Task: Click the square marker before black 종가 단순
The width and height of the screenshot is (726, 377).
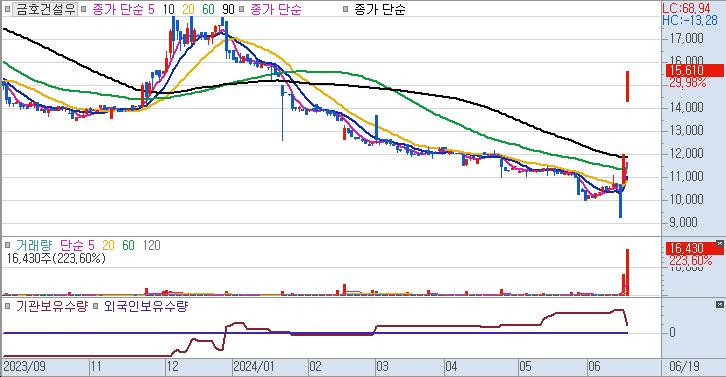Action: pos(345,9)
